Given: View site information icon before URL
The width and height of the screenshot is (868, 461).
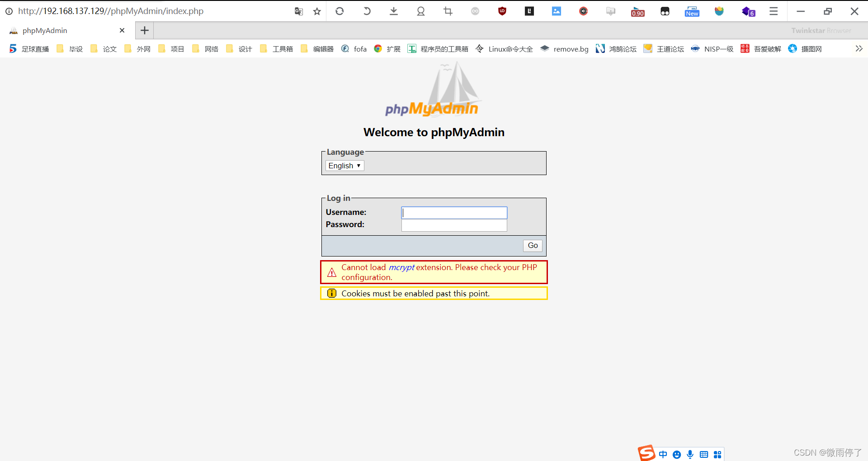Looking at the screenshot, I should [x=9, y=11].
